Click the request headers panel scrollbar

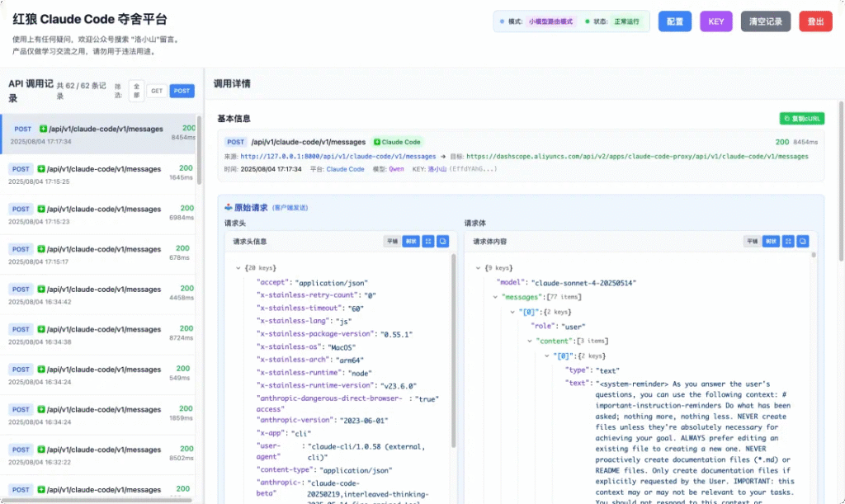(x=453, y=350)
